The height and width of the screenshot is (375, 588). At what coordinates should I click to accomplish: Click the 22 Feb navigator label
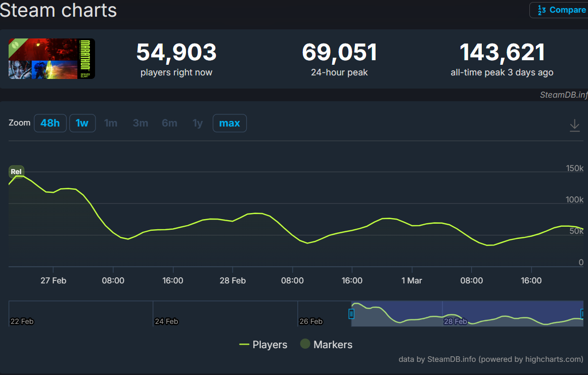click(x=22, y=321)
